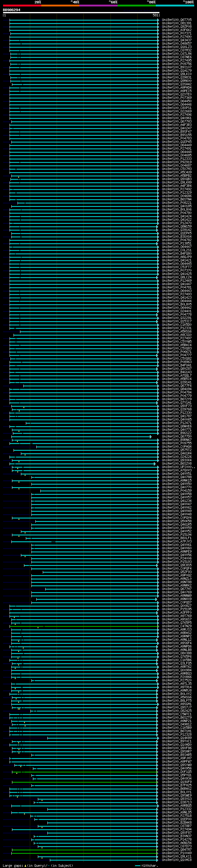Select subject label UniRef100_Q50K58
Image resolution: width=197 pixels, height=868 pixels.
(x=176, y=521)
